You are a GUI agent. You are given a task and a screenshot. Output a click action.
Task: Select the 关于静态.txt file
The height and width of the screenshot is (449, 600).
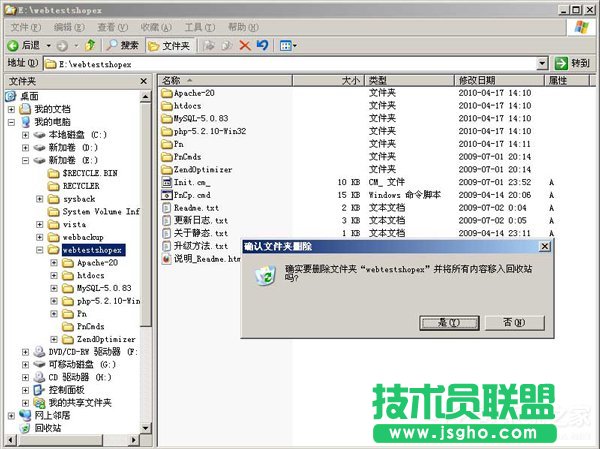click(195, 233)
